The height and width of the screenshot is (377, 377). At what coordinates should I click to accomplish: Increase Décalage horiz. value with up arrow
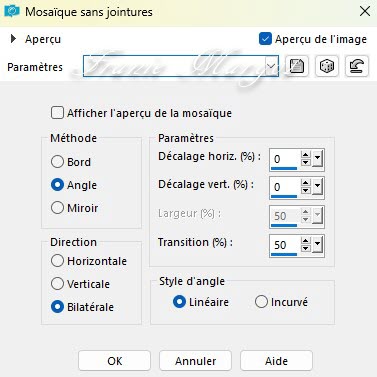305,155
